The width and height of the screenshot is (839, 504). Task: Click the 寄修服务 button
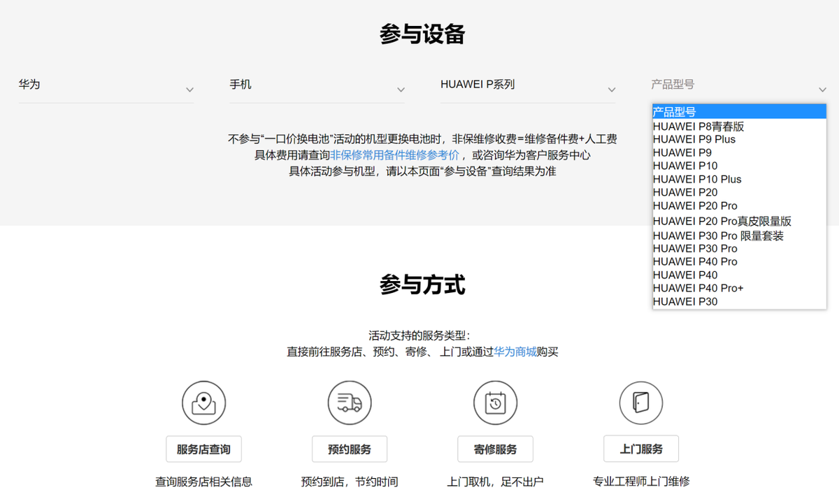495,449
